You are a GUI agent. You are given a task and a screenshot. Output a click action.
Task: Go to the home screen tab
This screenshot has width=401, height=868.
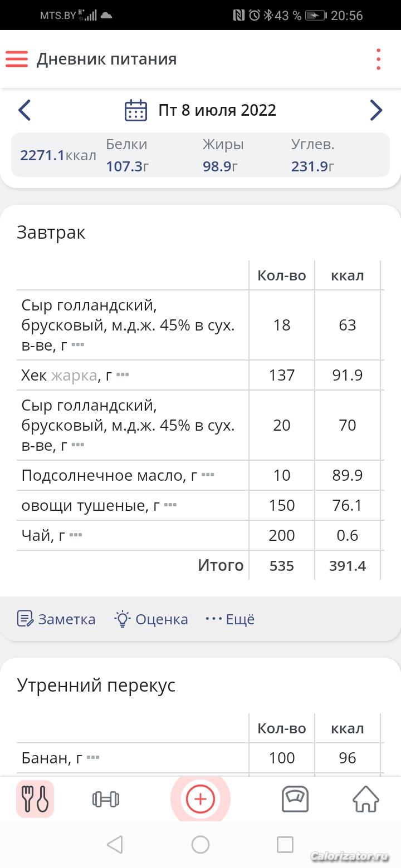pyautogui.click(x=366, y=800)
